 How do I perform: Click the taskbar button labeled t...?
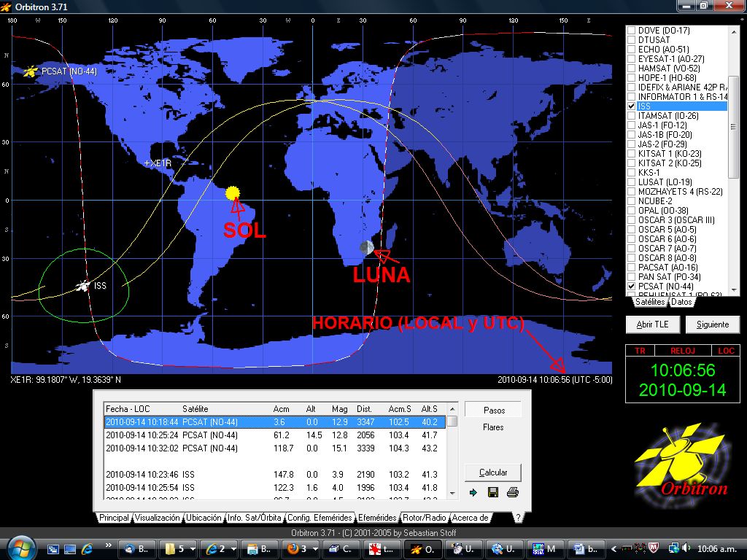click(x=382, y=549)
